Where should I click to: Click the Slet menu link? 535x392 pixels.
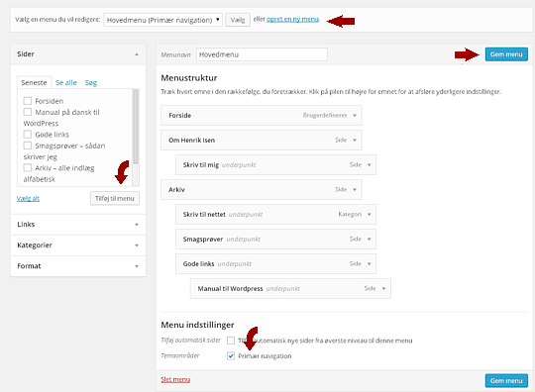pyautogui.click(x=175, y=379)
